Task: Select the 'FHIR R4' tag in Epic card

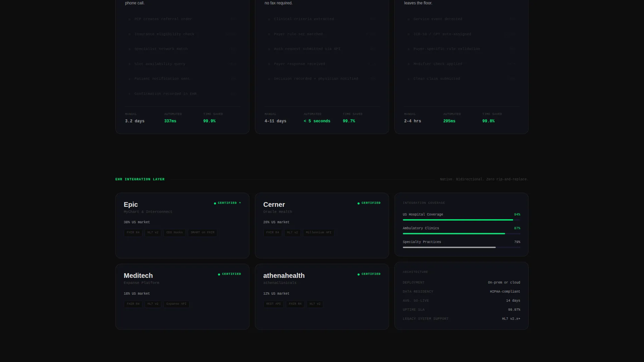Action: [133, 233]
